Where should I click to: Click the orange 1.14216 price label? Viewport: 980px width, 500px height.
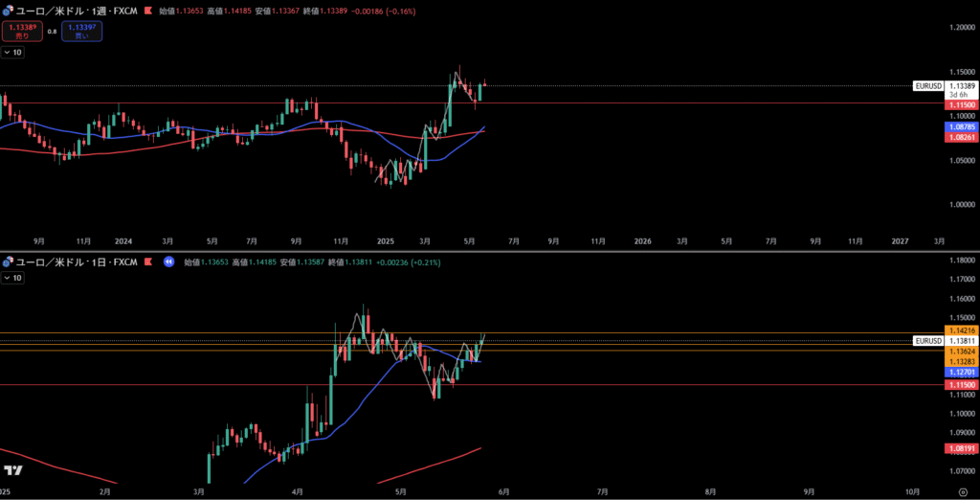(x=960, y=330)
